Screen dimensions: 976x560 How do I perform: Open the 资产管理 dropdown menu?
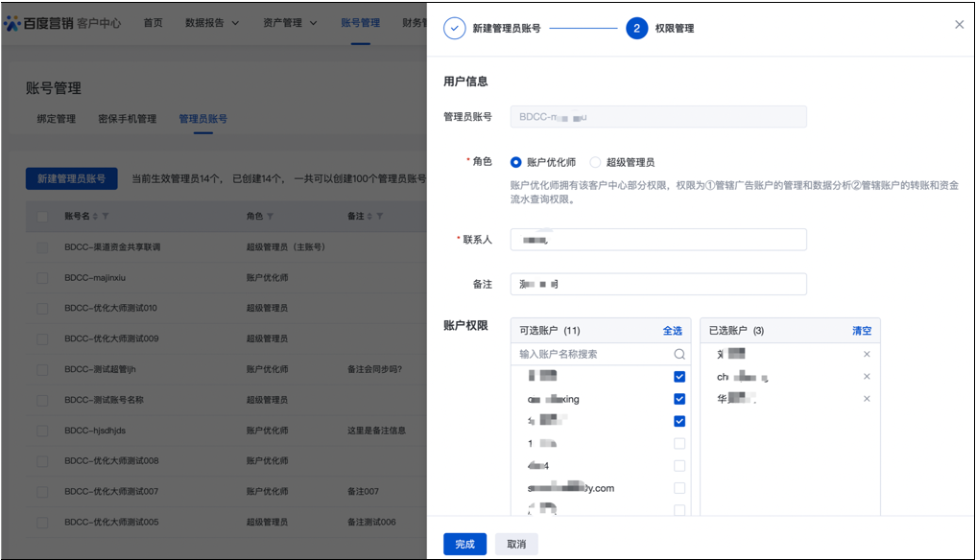point(290,23)
